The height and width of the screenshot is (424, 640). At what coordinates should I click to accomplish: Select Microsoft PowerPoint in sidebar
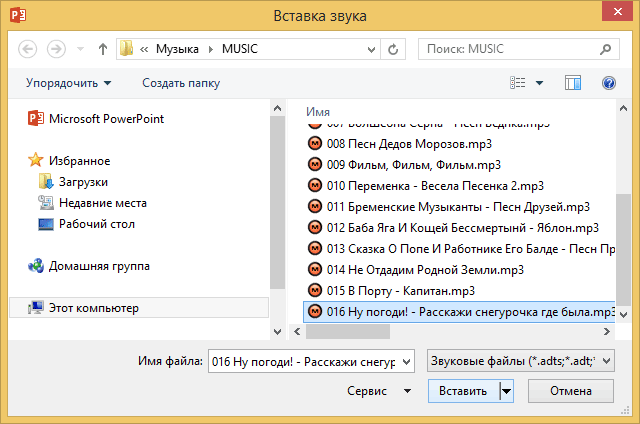coord(106,118)
